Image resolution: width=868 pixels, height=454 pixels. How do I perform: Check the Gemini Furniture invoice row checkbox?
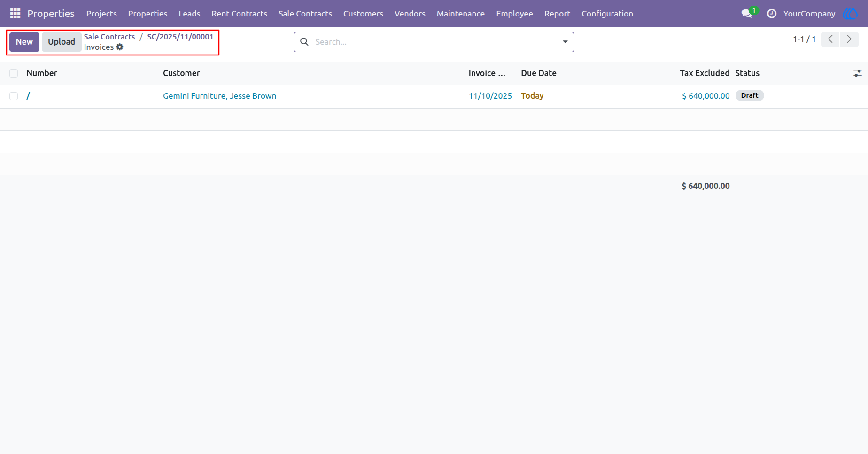14,96
